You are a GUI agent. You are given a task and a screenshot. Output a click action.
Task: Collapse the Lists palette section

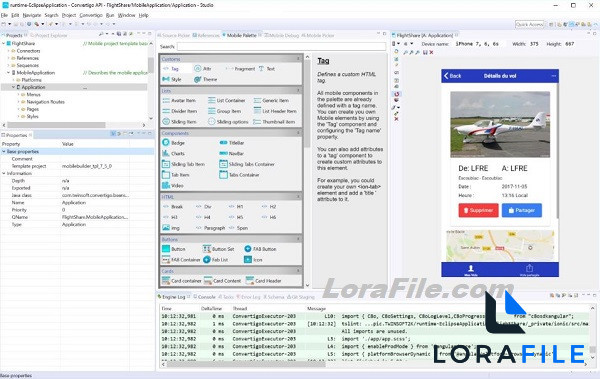pos(298,91)
